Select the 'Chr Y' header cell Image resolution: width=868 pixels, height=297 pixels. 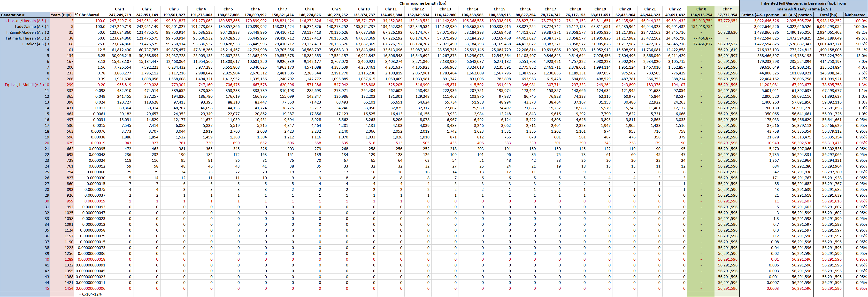tap(727, 9)
